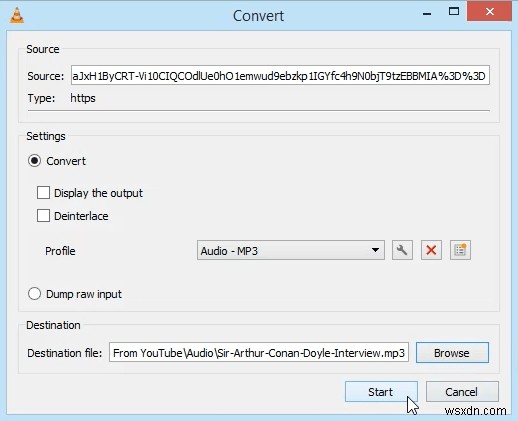Cancel the Convert dialog
518x421 pixels.
pos(462,392)
